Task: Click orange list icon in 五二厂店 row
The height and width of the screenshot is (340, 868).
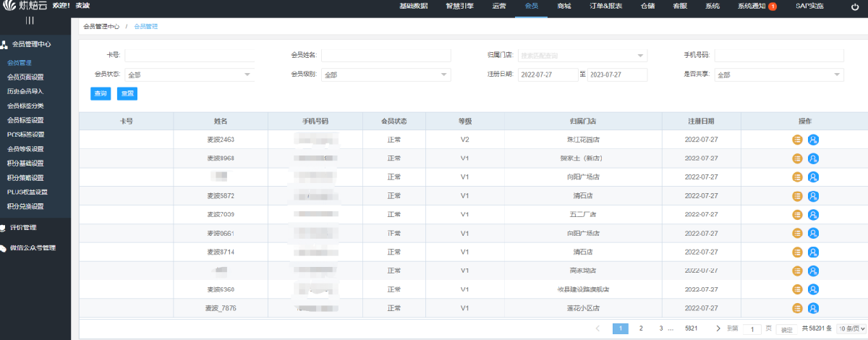Action: coord(797,214)
